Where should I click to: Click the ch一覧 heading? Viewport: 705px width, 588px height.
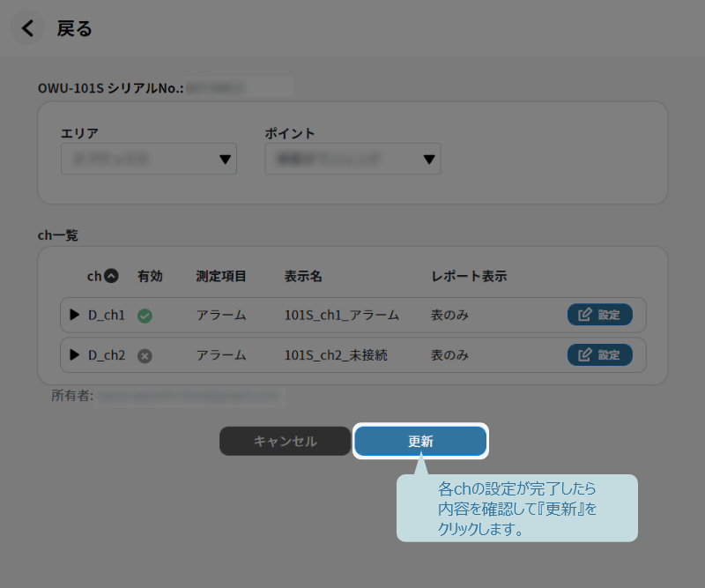58,234
